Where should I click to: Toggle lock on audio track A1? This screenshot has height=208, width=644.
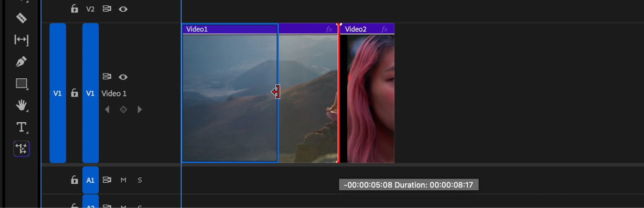75,180
